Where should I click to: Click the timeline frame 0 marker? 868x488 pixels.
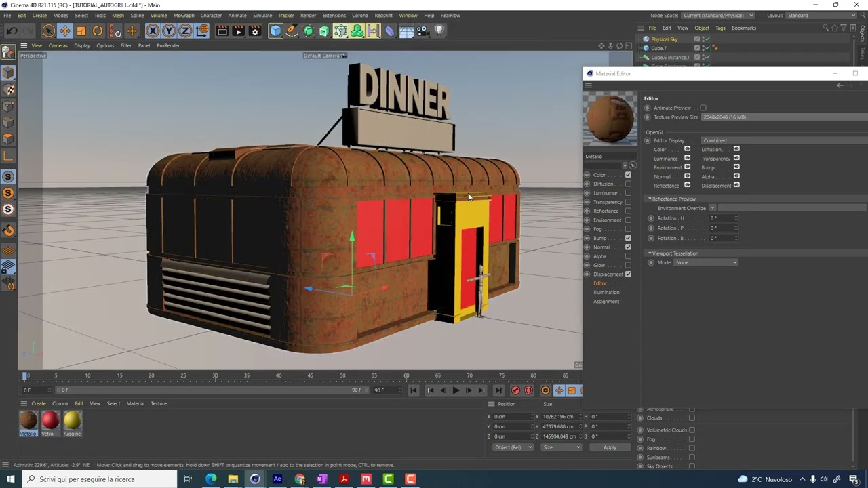click(x=26, y=375)
